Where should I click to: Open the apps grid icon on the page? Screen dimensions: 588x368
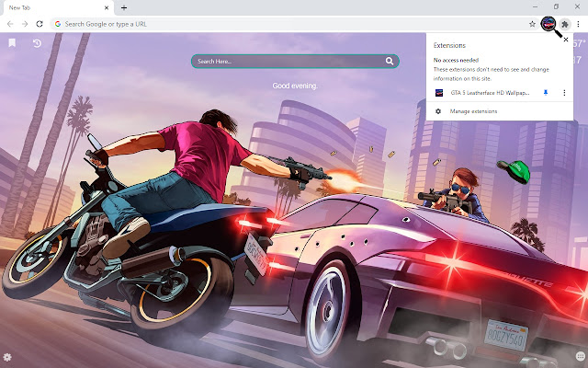coord(580,356)
